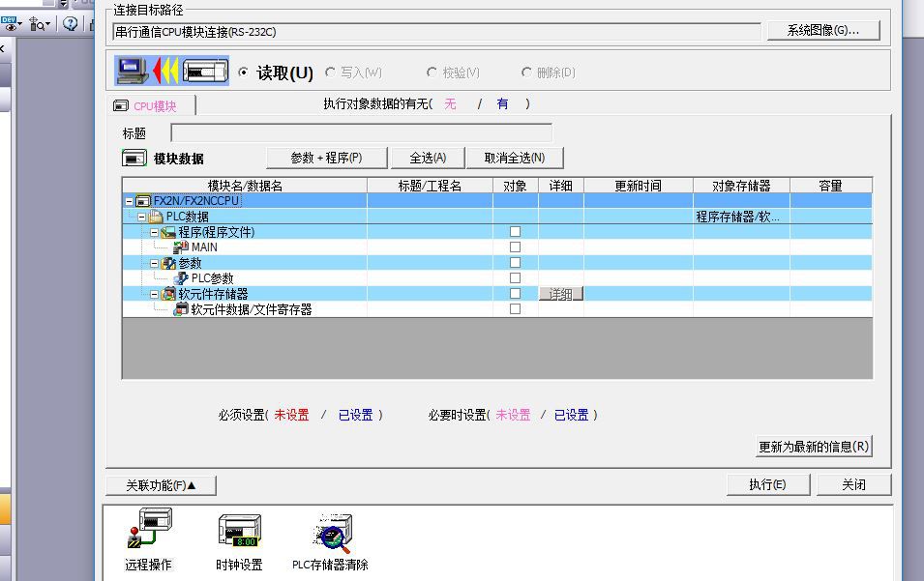Click the 参数 + 程序(P) button
Screen dimensions: 924x581
click(326, 158)
